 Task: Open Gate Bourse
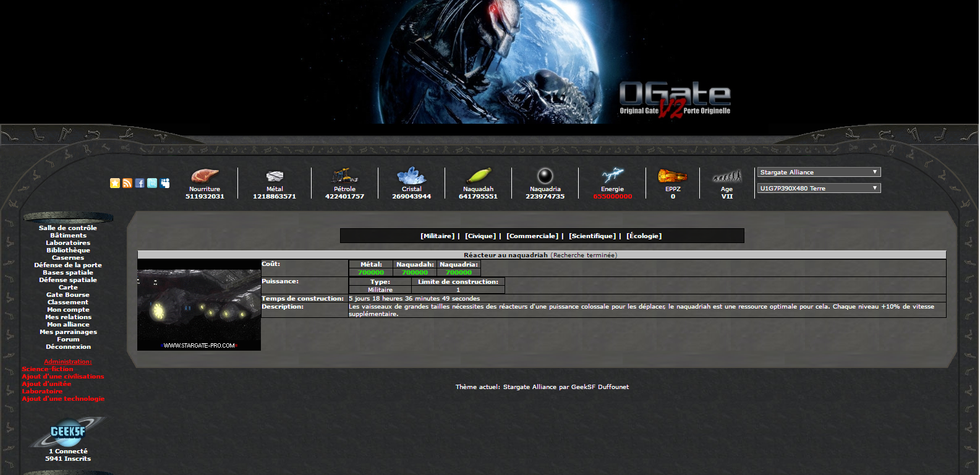coord(68,295)
